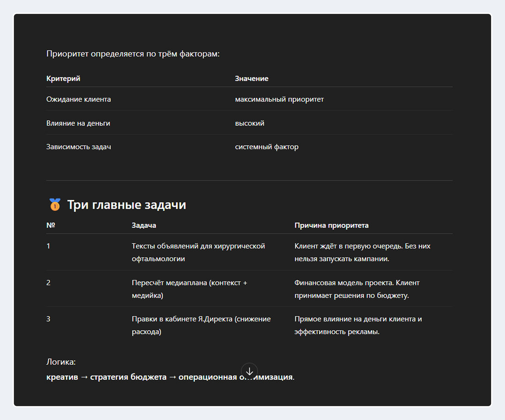This screenshot has height=420, width=505.
Task: Click the 'Значение' column header
Action: (x=251, y=78)
